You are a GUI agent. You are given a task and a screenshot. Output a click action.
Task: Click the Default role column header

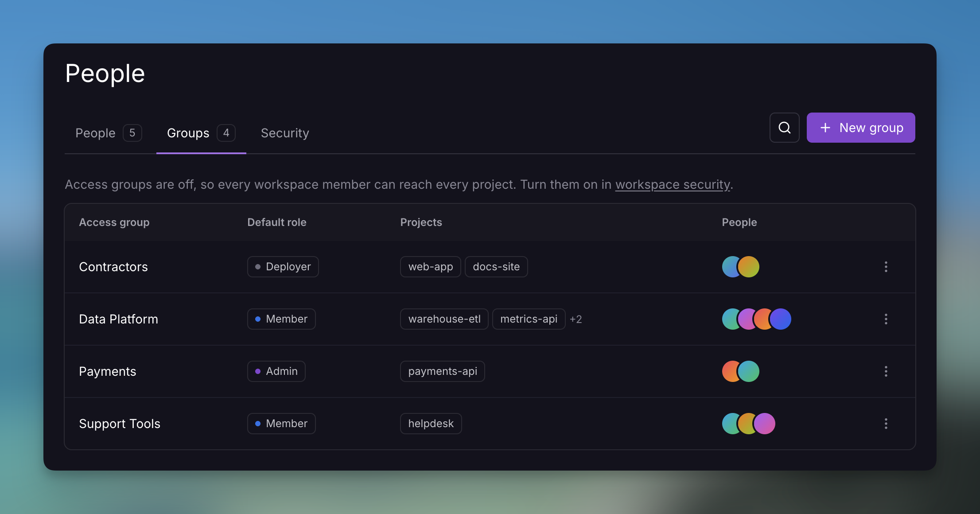[x=277, y=222]
